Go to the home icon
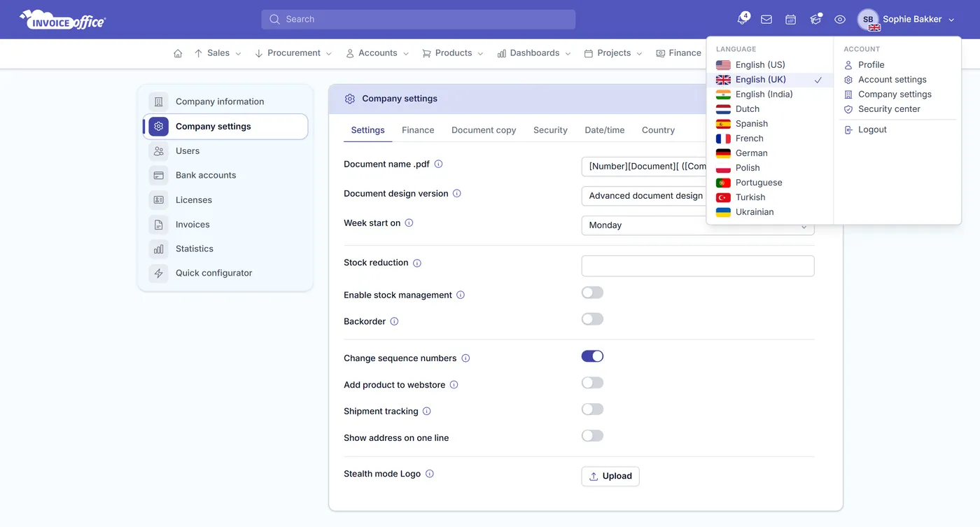 coord(178,53)
